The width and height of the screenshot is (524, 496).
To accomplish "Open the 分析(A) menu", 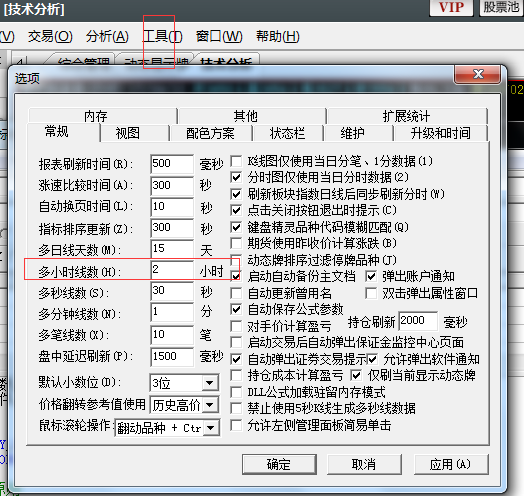I will tap(107, 36).
